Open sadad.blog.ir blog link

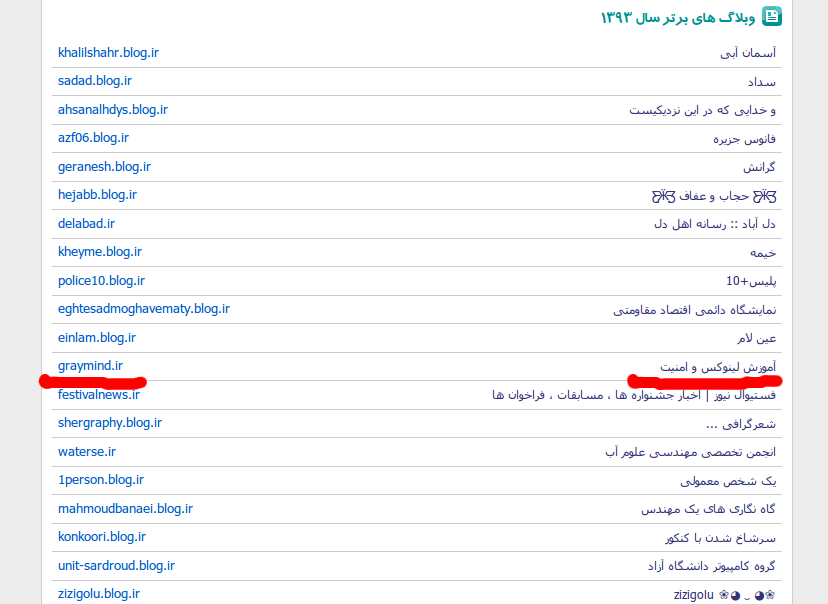pyautogui.click(x=95, y=81)
